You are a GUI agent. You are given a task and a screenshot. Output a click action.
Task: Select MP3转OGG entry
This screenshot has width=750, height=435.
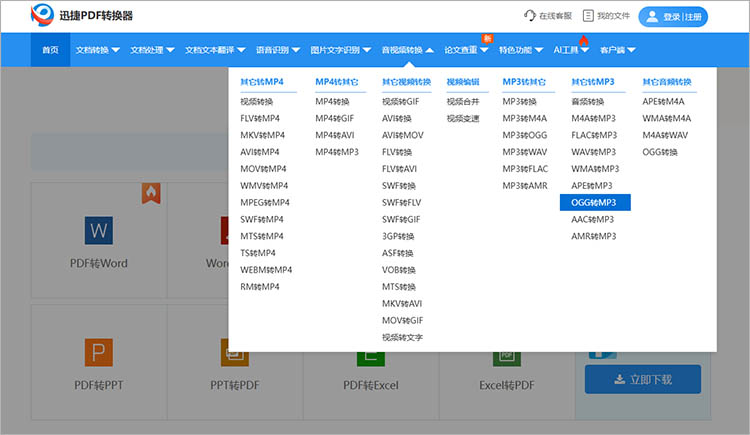(525, 135)
